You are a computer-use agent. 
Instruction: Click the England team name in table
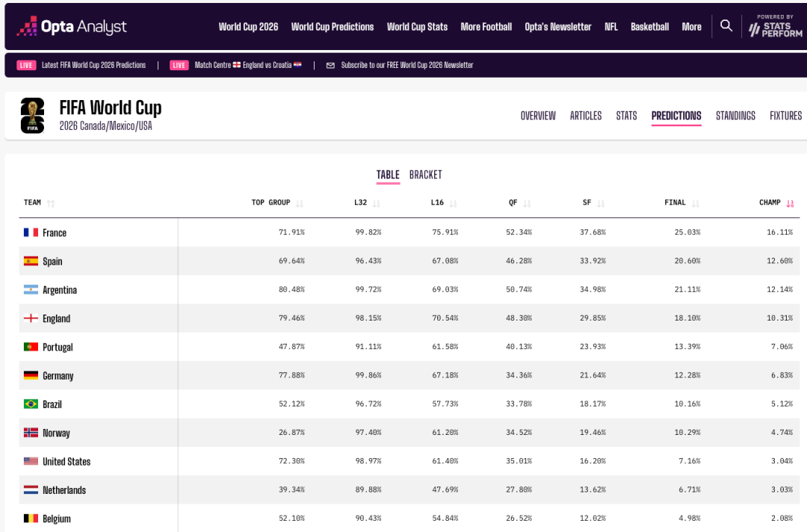pyautogui.click(x=57, y=318)
